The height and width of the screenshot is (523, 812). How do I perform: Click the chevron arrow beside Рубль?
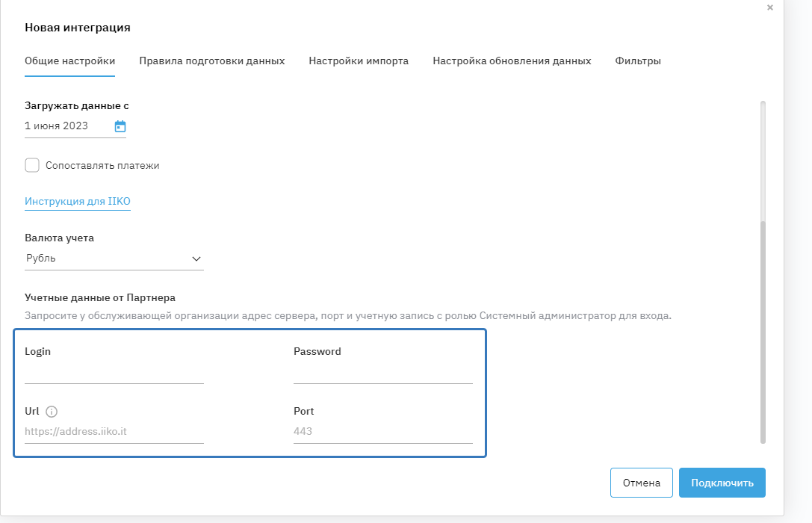point(196,259)
